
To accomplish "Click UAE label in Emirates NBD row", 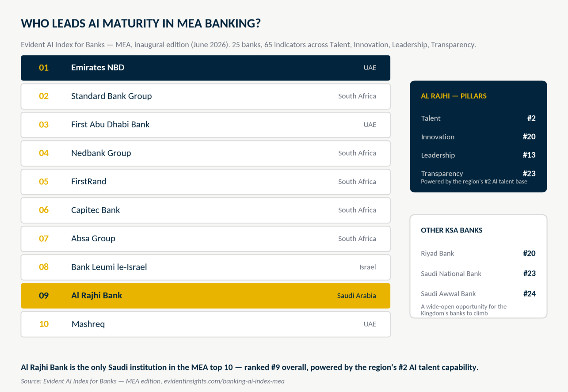I will click(x=370, y=68).
